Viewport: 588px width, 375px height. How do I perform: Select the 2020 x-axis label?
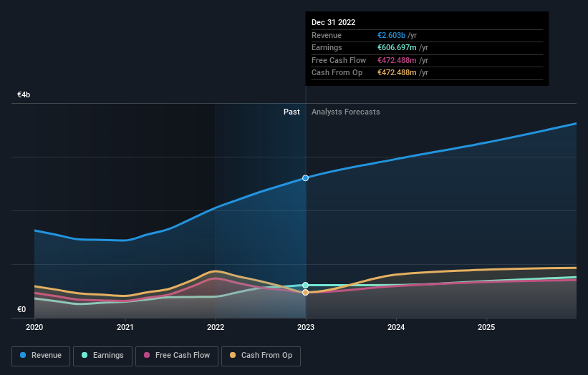34,327
